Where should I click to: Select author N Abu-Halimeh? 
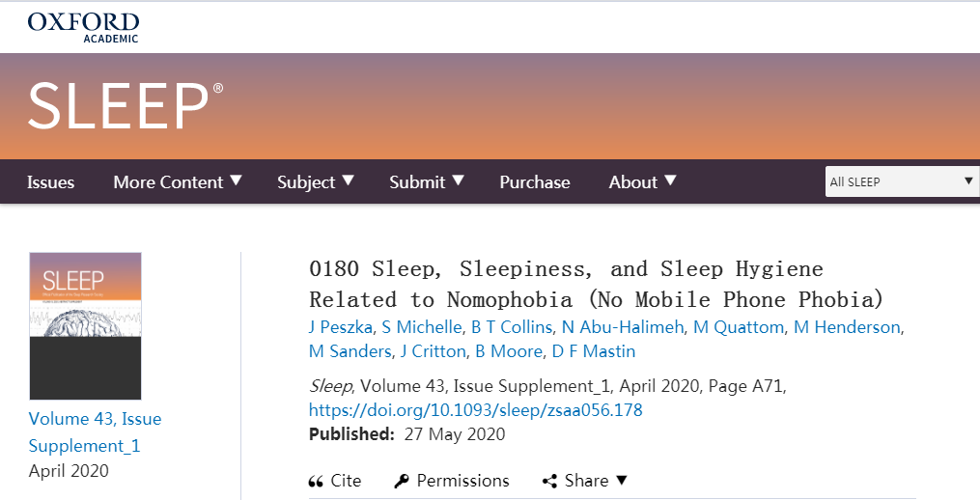622,327
